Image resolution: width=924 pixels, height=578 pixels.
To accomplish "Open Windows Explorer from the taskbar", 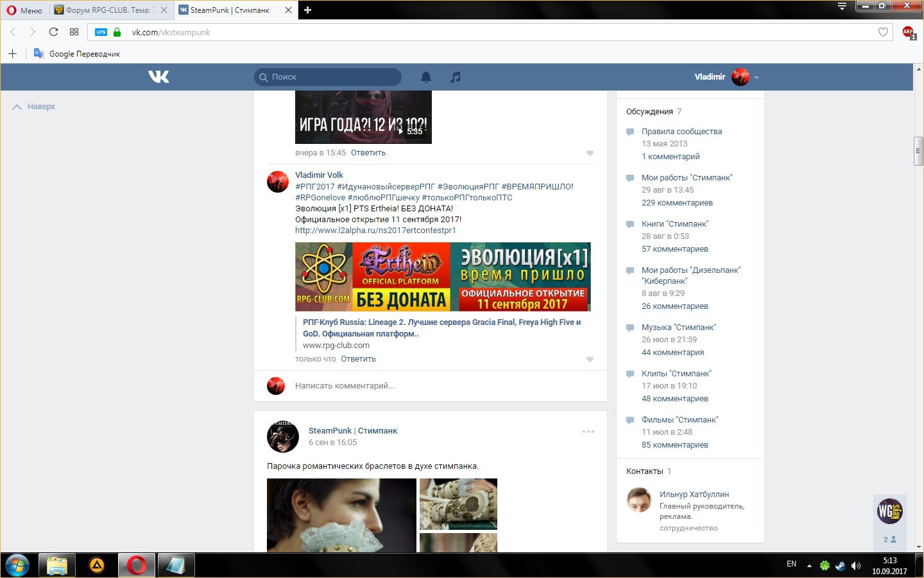I will pos(56,565).
